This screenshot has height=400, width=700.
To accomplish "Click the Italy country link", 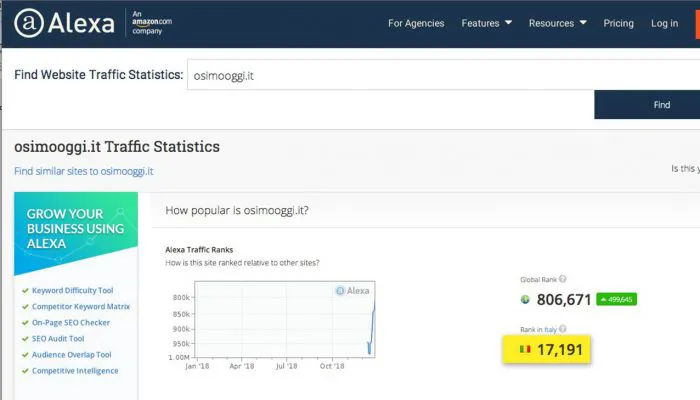I will (x=550, y=329).
